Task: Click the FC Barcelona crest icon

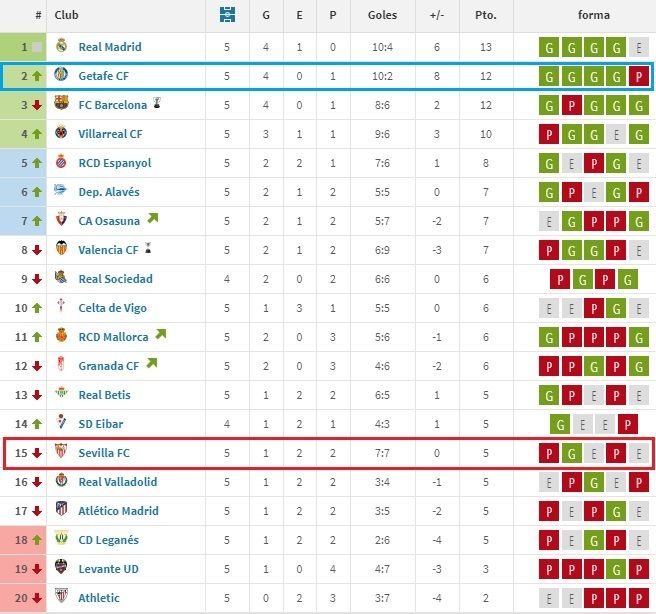Action: click(61, 104)
